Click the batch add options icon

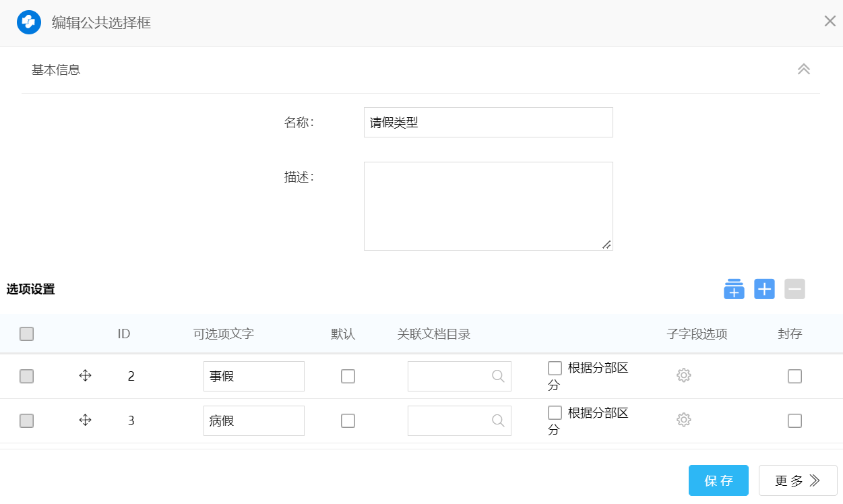(734, 288)
